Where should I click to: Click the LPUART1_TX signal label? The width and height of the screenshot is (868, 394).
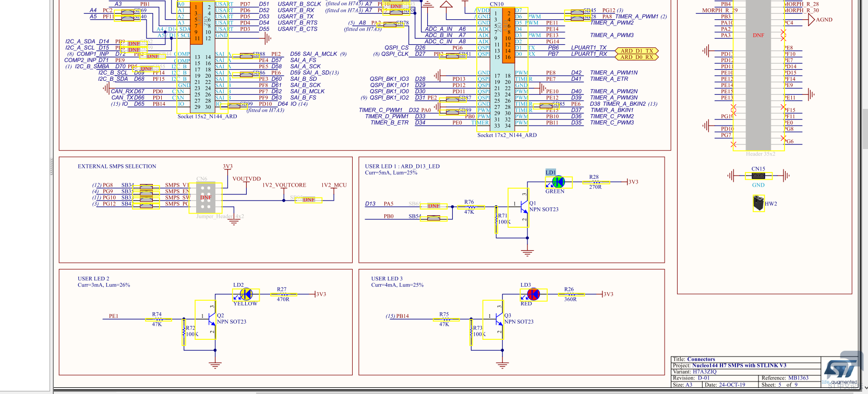(x=589, y=47)
